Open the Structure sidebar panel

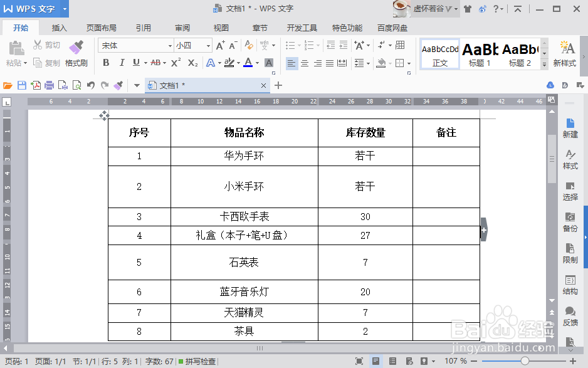[570, 285]
